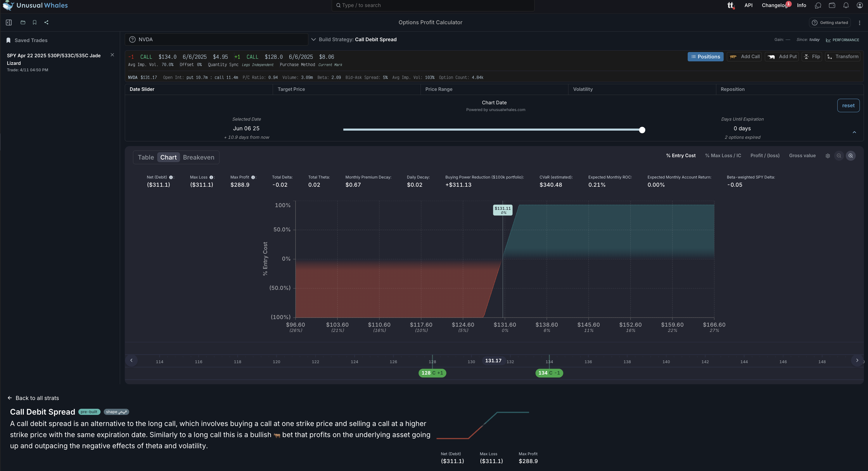Select the % Entry Cost view

681,156
